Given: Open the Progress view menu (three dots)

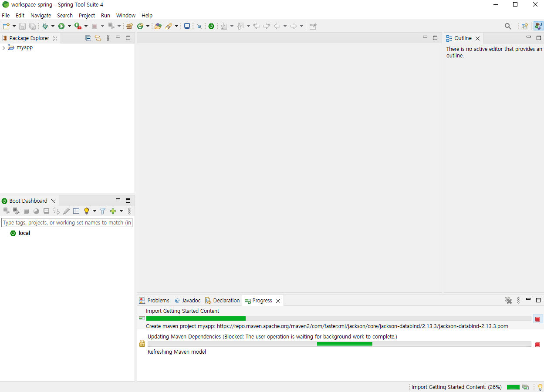Looking at the screenshot, I should (518, 300).
